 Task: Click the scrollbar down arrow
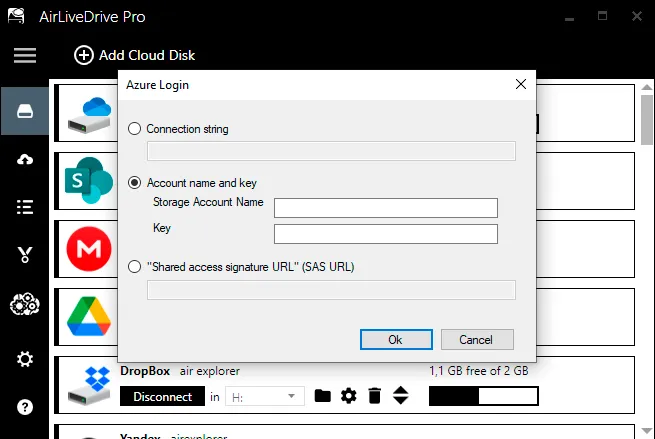(647, 431)
